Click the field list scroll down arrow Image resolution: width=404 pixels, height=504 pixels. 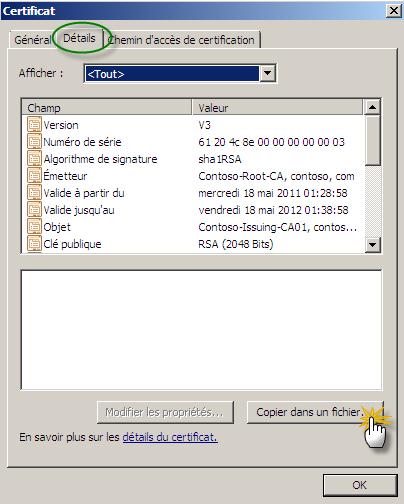[372, 245]
